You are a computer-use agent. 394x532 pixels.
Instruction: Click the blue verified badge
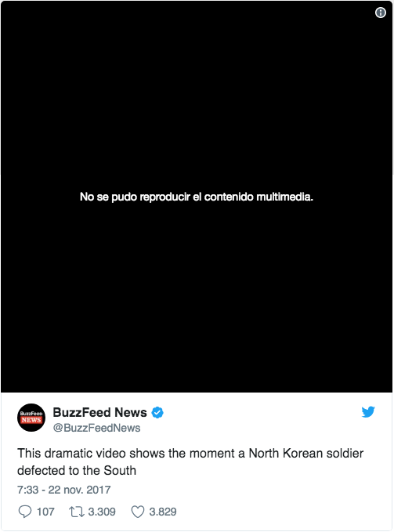(x=157, y=413)
